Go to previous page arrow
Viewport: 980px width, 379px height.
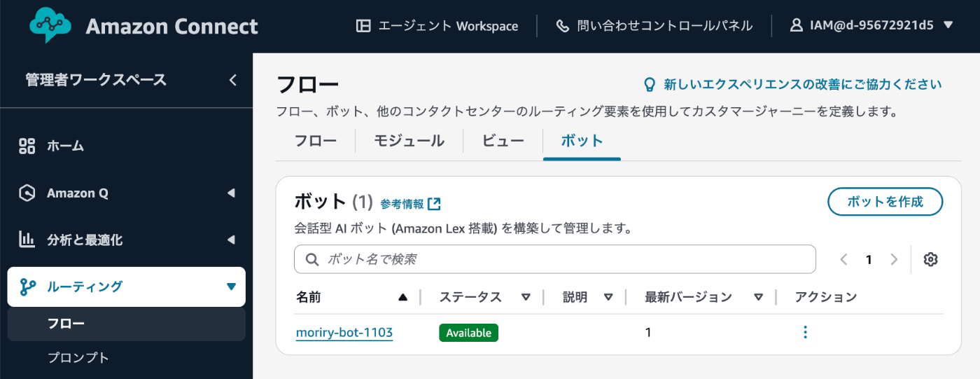pos(843,260)
